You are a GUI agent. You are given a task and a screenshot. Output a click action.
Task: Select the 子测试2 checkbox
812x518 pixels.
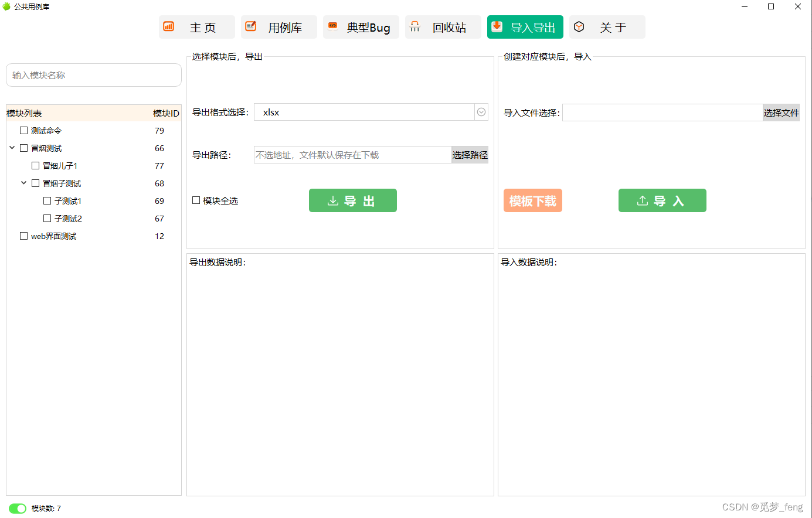pos(47,219)
